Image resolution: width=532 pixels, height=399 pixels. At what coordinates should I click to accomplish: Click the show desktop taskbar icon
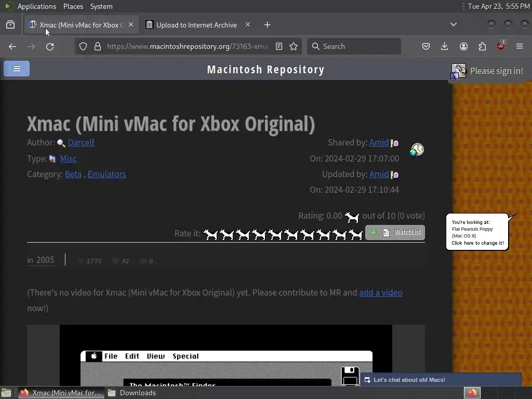click(6, 393)
